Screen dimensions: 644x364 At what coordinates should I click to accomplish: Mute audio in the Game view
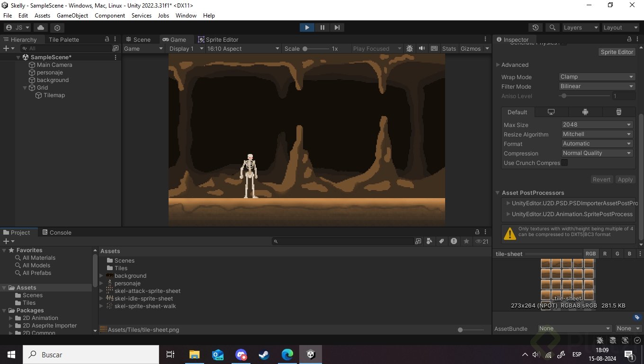(x=421, y=48)
